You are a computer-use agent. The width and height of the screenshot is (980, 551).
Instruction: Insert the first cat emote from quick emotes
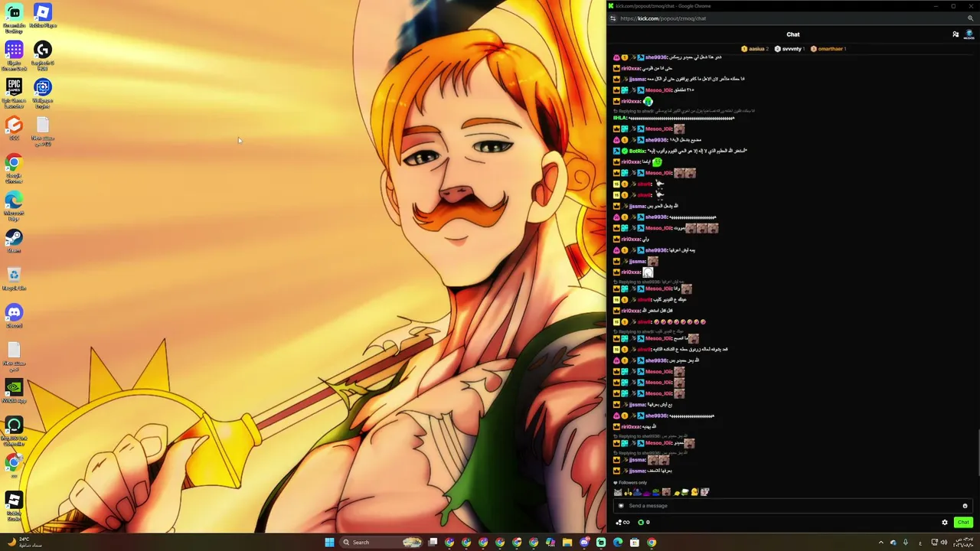(x=618, y=492)
